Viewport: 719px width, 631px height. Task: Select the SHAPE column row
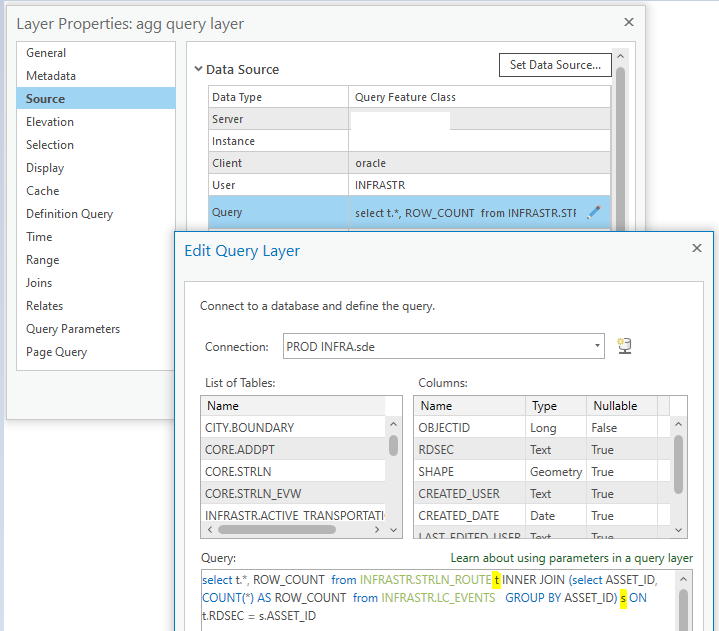point(542,471)
